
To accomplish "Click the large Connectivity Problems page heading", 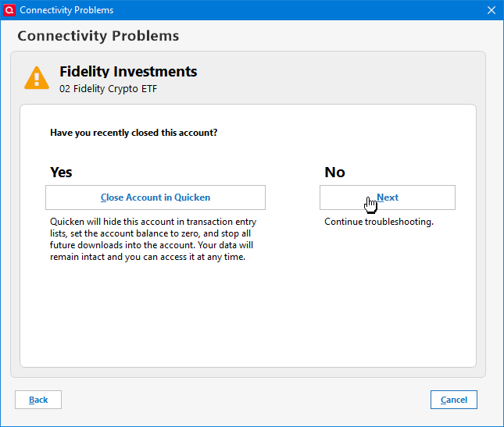I will point(98,36).
